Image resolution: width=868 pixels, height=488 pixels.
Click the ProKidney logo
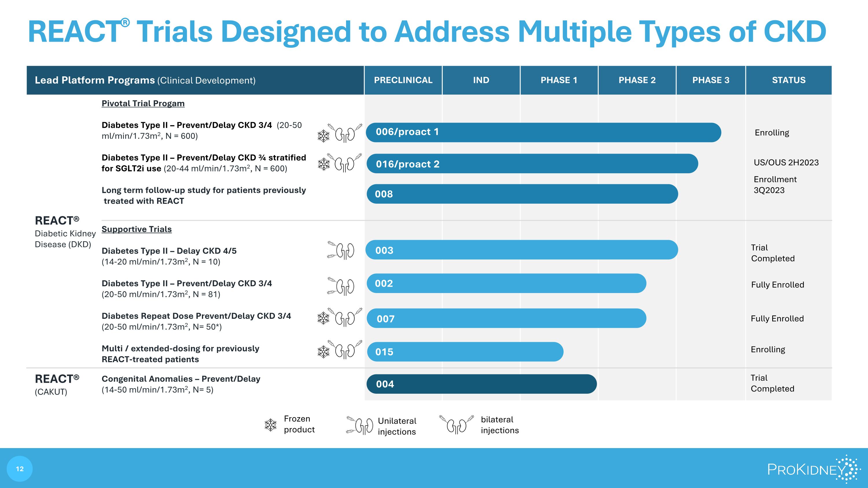pyautogui.click(x=814, y=469)
